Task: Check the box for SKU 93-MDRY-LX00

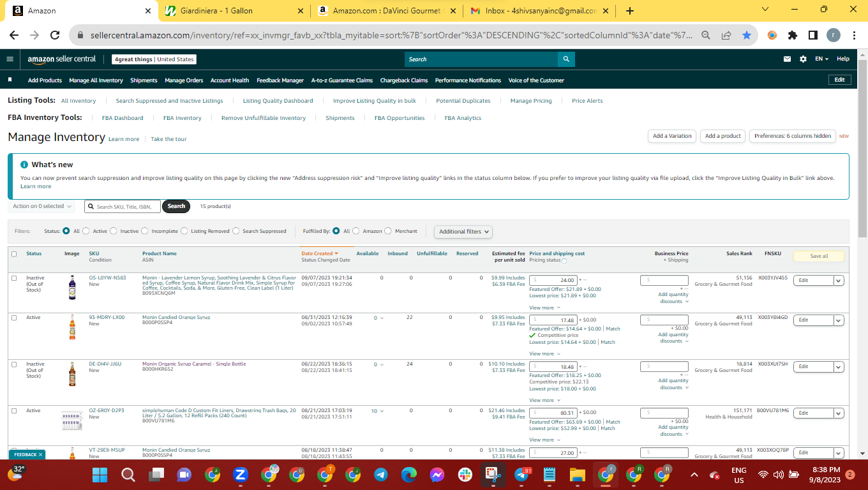Action: 14,318
